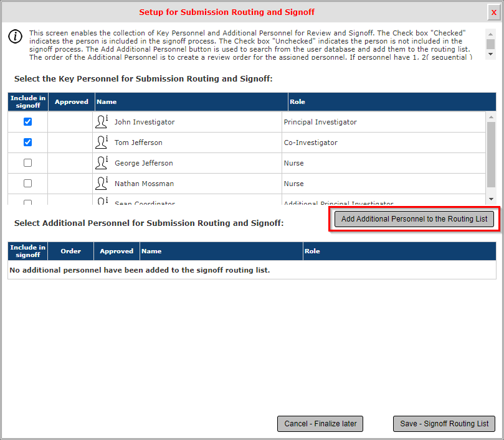The image size is (504, 440).
Task: Click Add Additional Personnel to the Routing List
Action: tap(414, 219)
